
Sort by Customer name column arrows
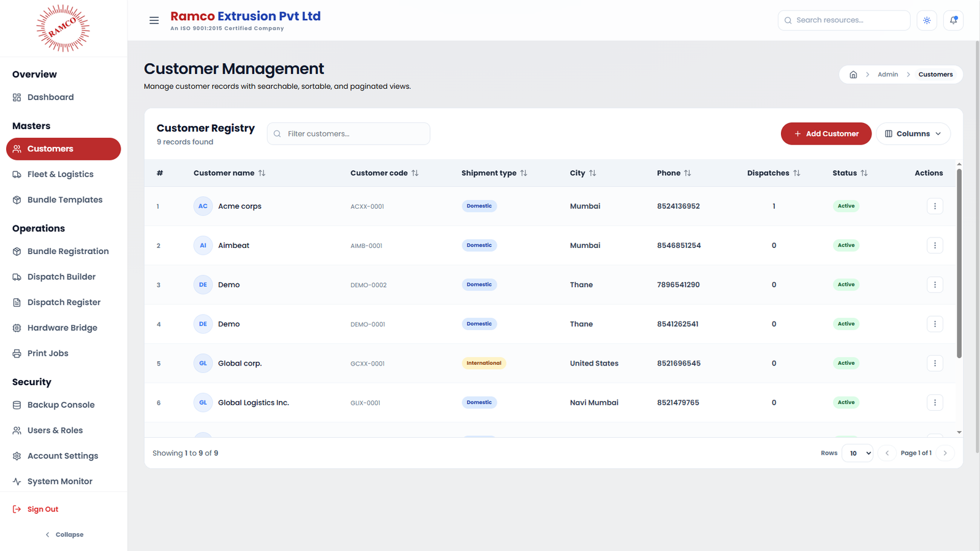(262, 173)
